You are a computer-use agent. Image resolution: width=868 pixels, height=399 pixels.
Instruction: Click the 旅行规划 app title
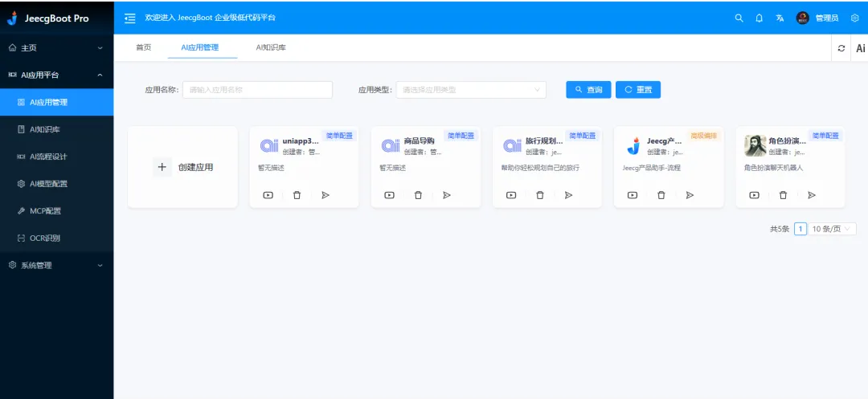tap(544, 141)
